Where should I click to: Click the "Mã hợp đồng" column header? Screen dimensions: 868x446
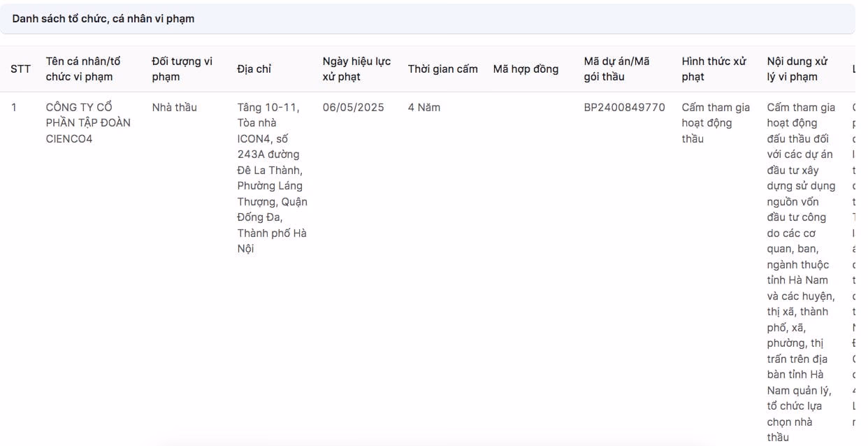(526, 69)
